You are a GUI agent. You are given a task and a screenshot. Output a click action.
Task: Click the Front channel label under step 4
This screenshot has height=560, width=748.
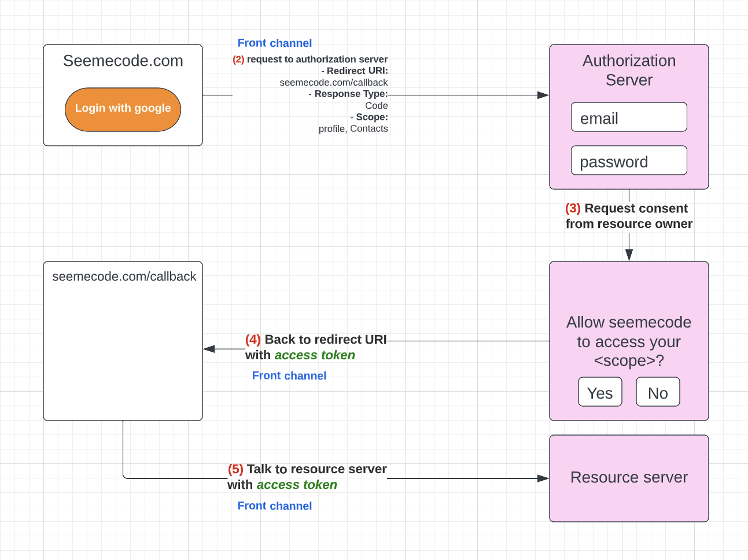[289, 375]
